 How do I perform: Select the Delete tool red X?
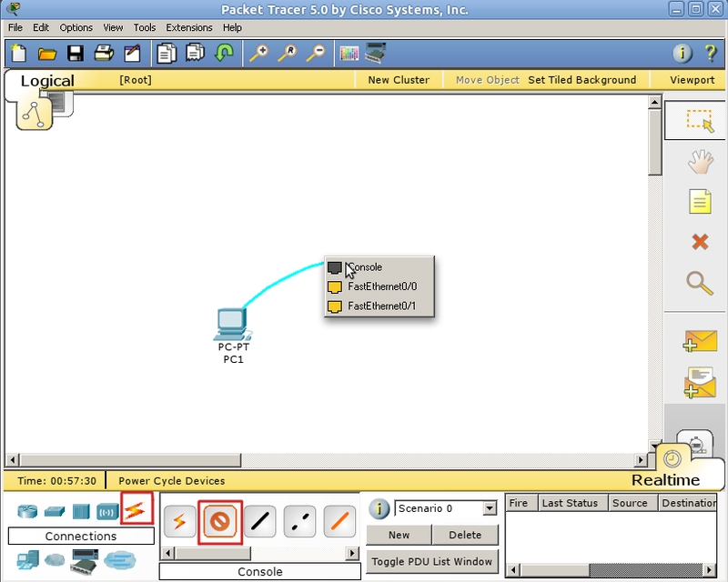coord(699,242)
